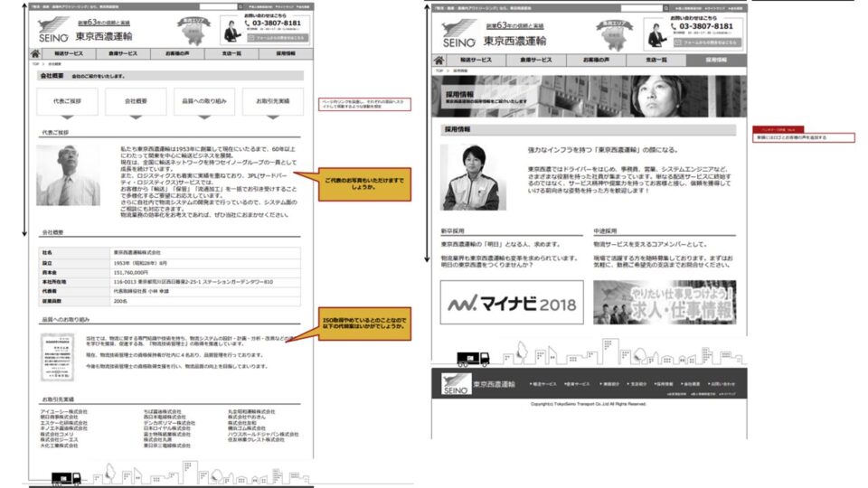Screen dimensions: 868x488
Task: Click the certificate image in the quality section
Action: coord(58,357)
